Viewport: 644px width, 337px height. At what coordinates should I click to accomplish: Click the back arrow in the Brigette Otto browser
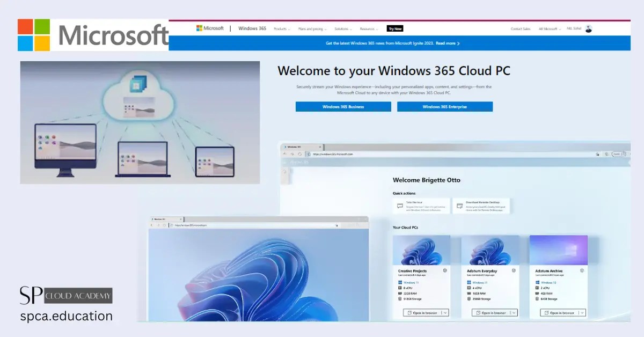285,154
